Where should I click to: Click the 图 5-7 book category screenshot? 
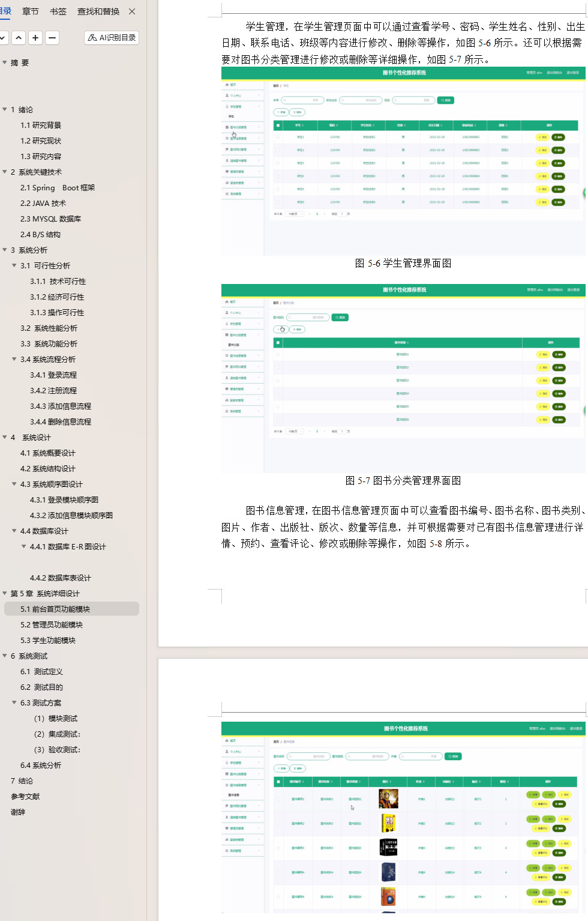click(403, 378)
